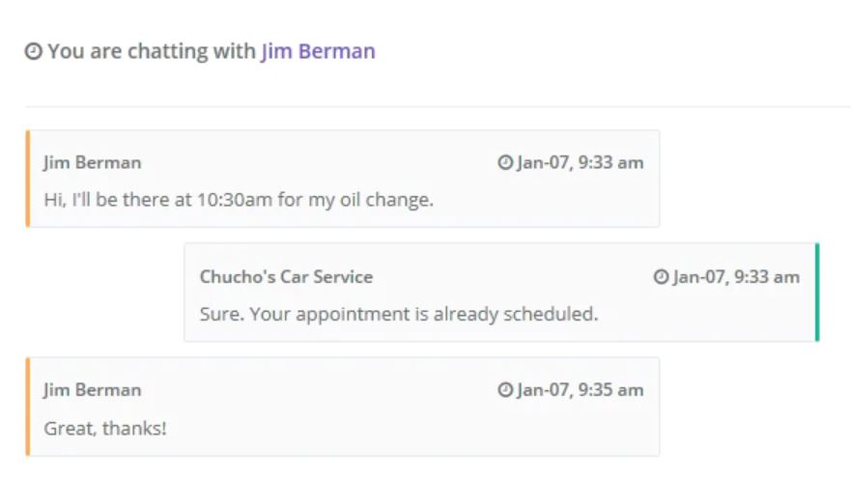This screenshot has height=504, width=851.
Task: Select the appointment already scheduled reply text
Action: 399,314
